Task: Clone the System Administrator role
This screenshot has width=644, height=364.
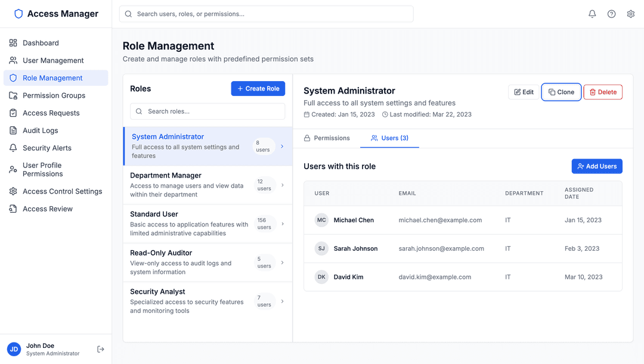Action: click(561, 92)
